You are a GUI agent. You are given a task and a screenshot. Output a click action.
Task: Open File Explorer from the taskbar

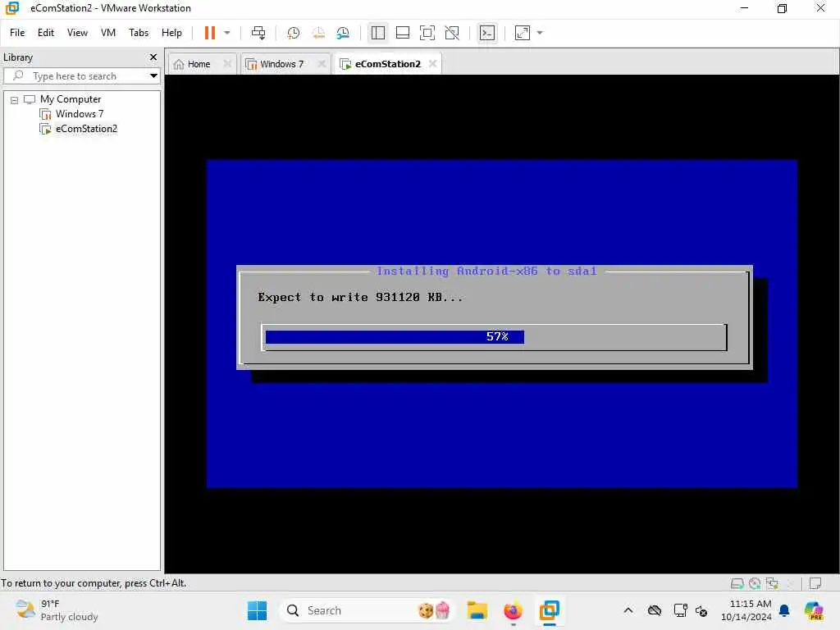pyautogui.click(x=477, y=610)
